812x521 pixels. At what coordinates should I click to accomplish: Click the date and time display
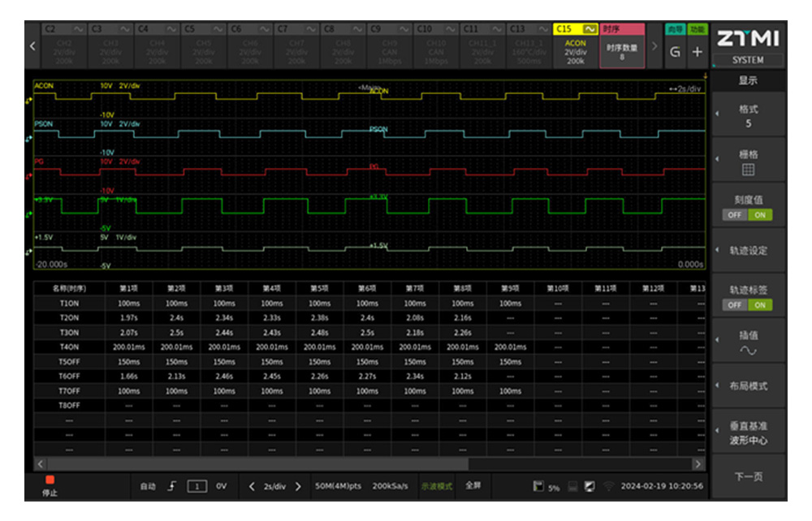[662, 486]
